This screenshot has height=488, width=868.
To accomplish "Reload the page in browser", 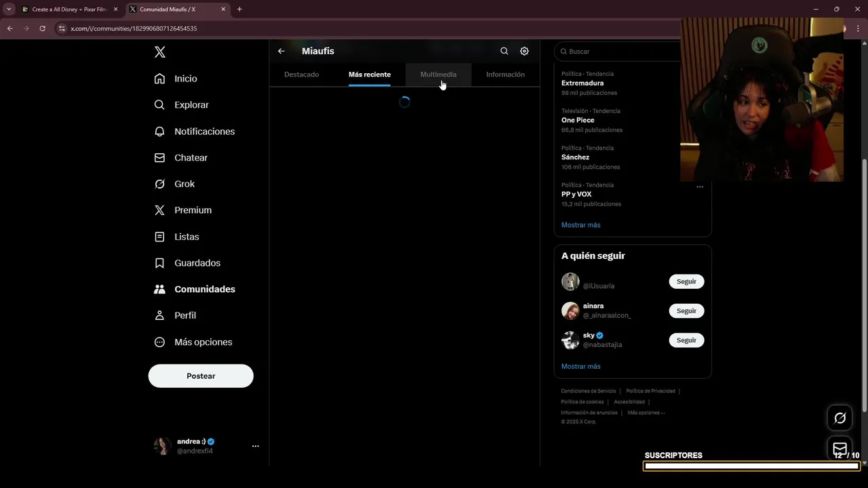I will 42,28.
